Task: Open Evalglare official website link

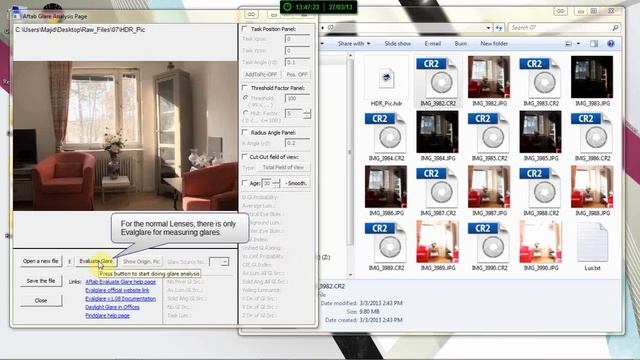Action: (x=117, y=290)
